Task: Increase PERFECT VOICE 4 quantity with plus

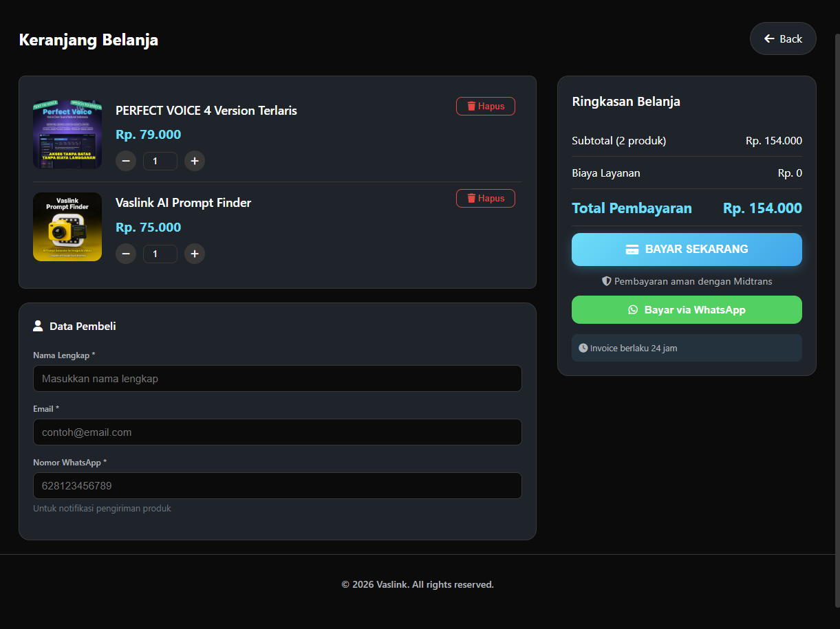Action: [x=195, y=161]
